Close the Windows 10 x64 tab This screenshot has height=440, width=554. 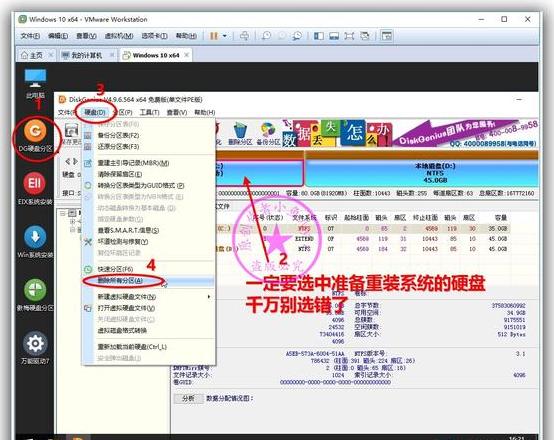click(187, 55)
